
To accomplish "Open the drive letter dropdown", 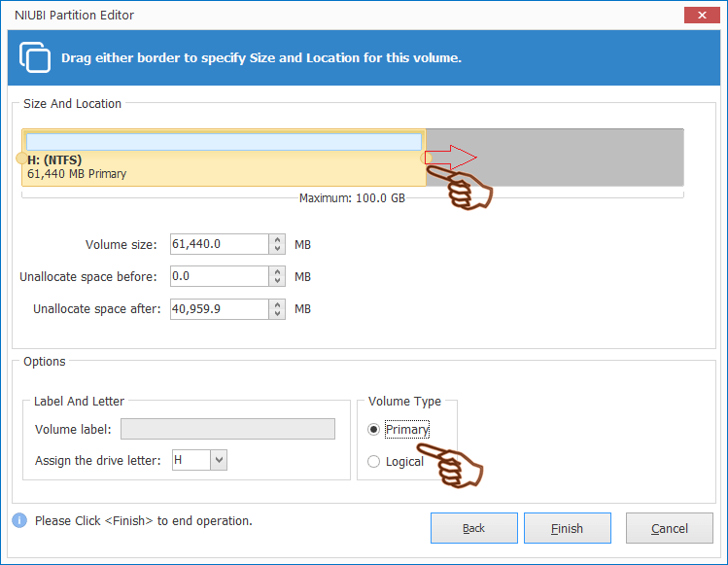I will point(219,459).
